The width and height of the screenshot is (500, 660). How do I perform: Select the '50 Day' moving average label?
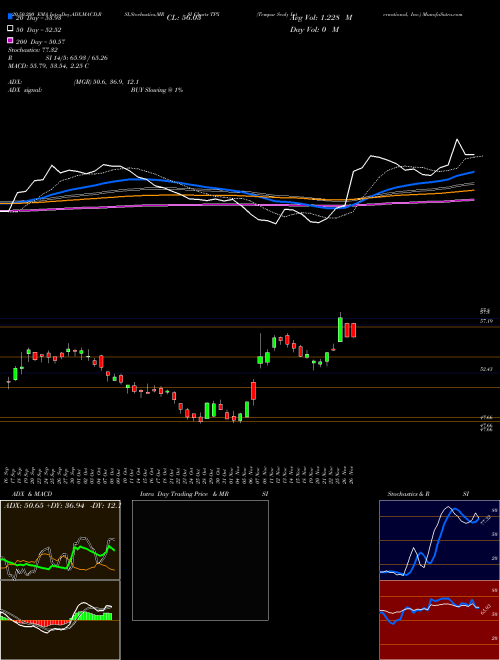tap(39, 30)
